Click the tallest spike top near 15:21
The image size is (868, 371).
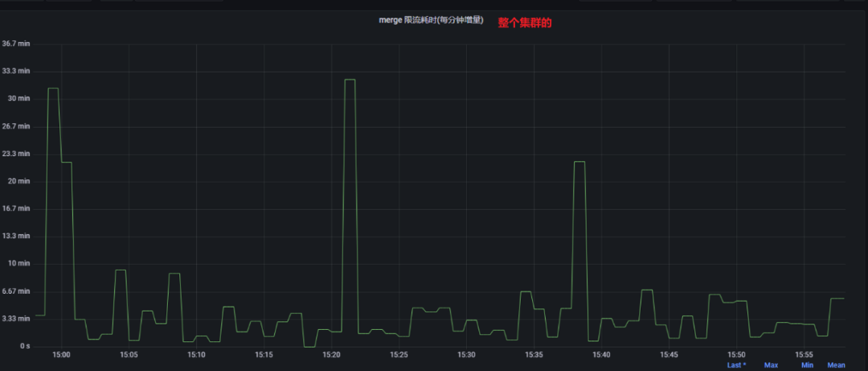[x=350, y=80]
